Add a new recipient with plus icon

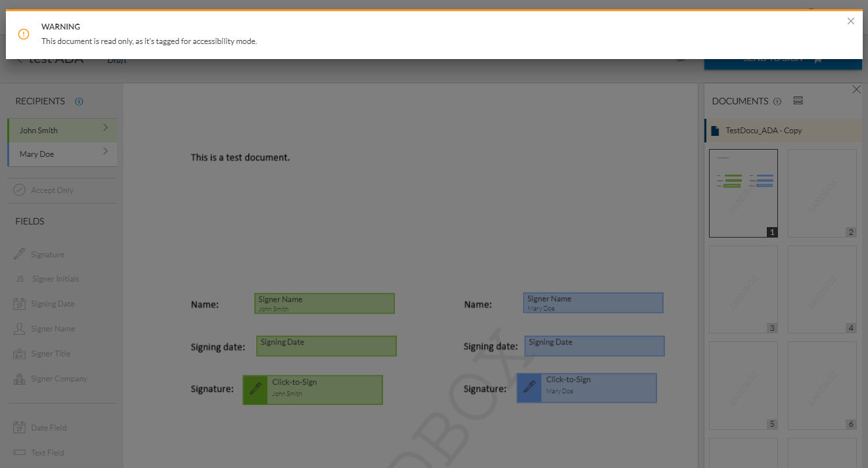(x=80, y=101)
